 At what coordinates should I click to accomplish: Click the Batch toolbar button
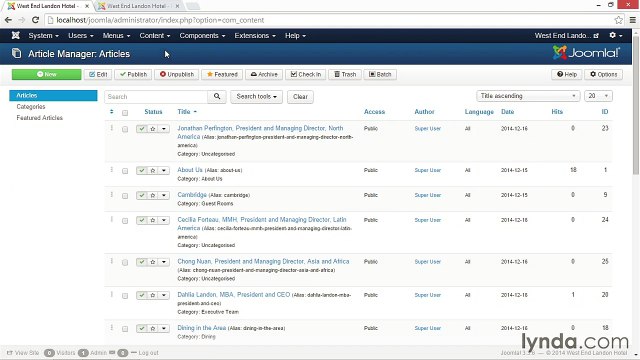click(x=380, y=74)
